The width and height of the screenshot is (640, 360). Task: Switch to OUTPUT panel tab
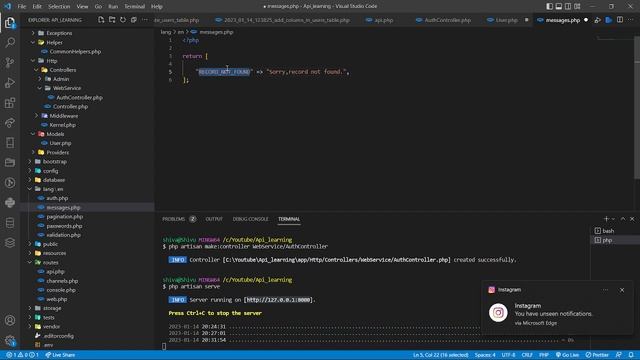[x=214, y=219]
